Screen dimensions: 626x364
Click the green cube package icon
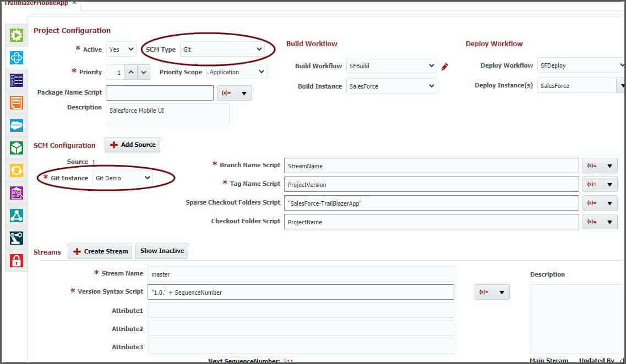[x=17, y=148]
